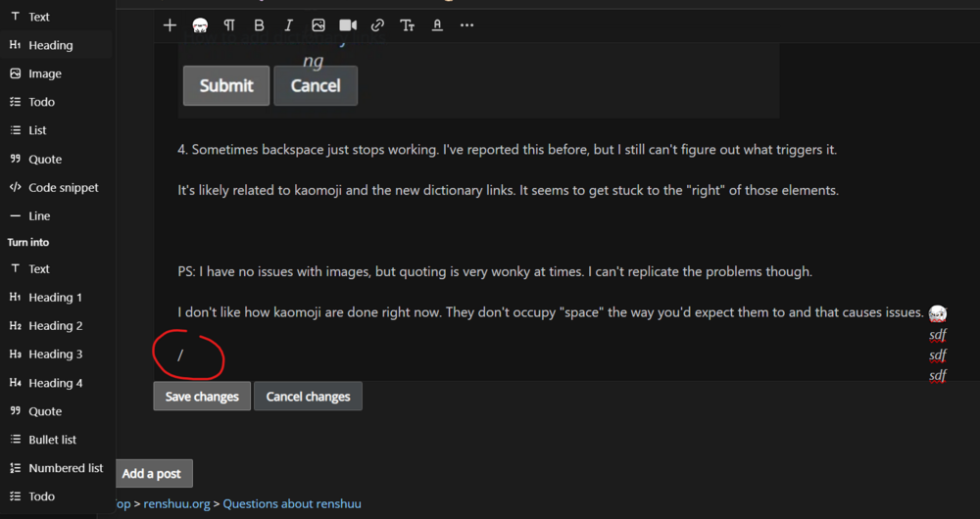Expand more options with the ellipsis
The width and height of the screenshot is (980, 519).
pos(466,25)
